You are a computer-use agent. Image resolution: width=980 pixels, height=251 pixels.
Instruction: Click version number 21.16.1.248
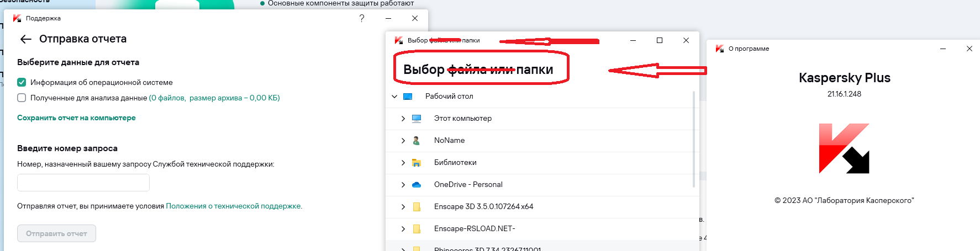coord(844,94)
